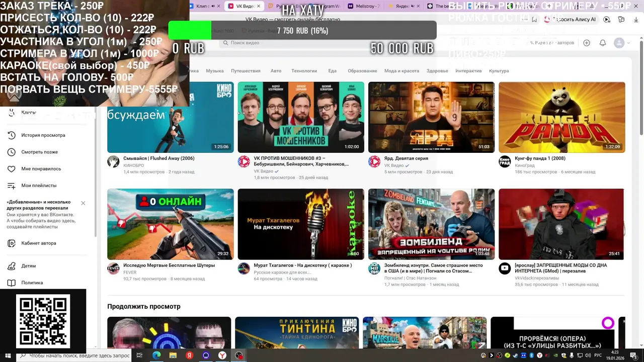Image resolution: width=644 pixels, height=362 pixels.
Task: Select the Культура category tab
Action: coord(499,71)
